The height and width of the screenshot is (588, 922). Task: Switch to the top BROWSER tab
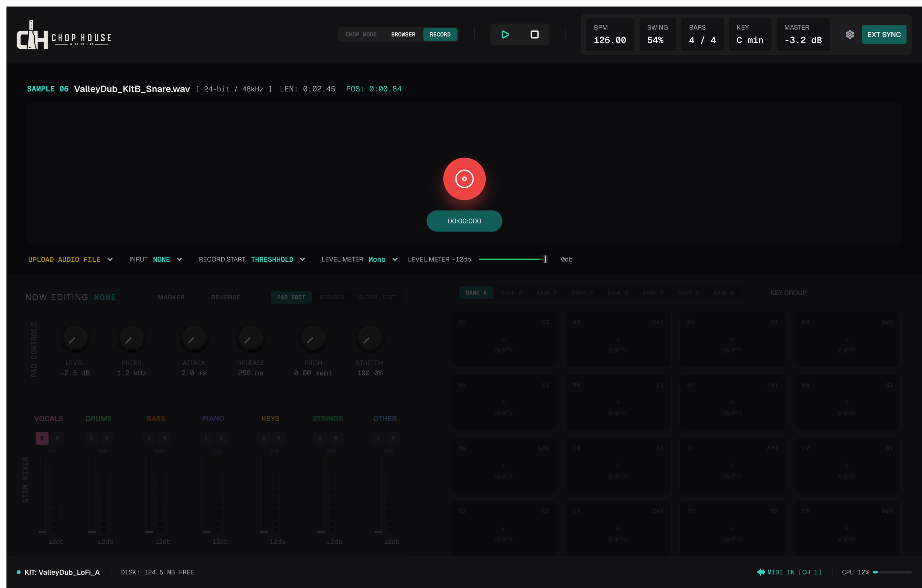pos(403,34)
